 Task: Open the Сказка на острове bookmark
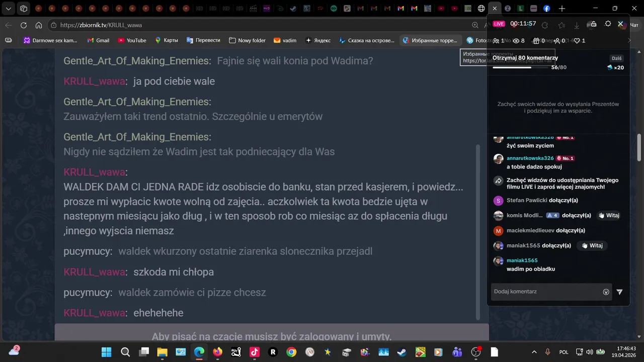(x=367, y=40)
